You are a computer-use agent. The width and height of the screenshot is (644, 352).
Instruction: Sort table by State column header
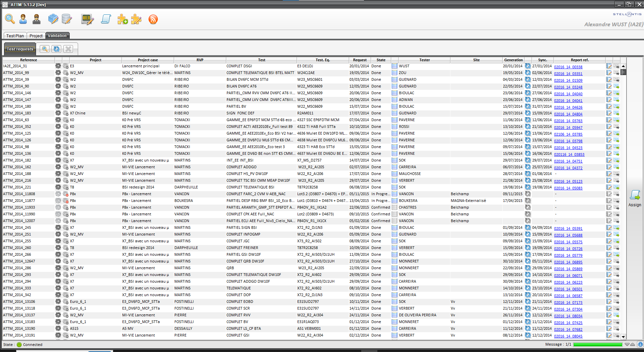tap(381, 60)
